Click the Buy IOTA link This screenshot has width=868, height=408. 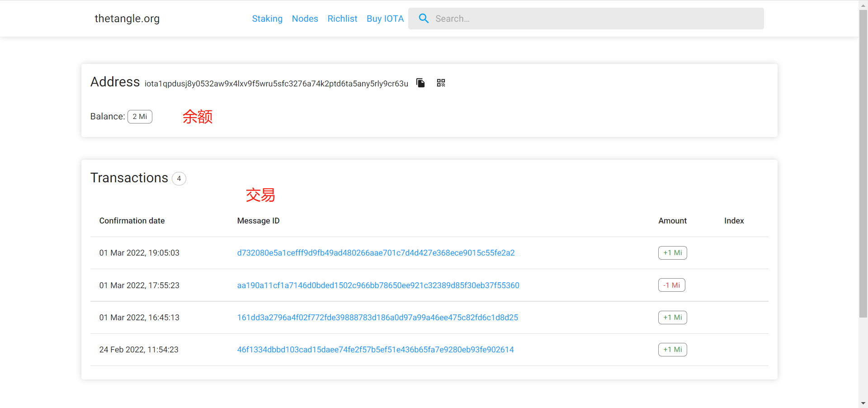385,19
